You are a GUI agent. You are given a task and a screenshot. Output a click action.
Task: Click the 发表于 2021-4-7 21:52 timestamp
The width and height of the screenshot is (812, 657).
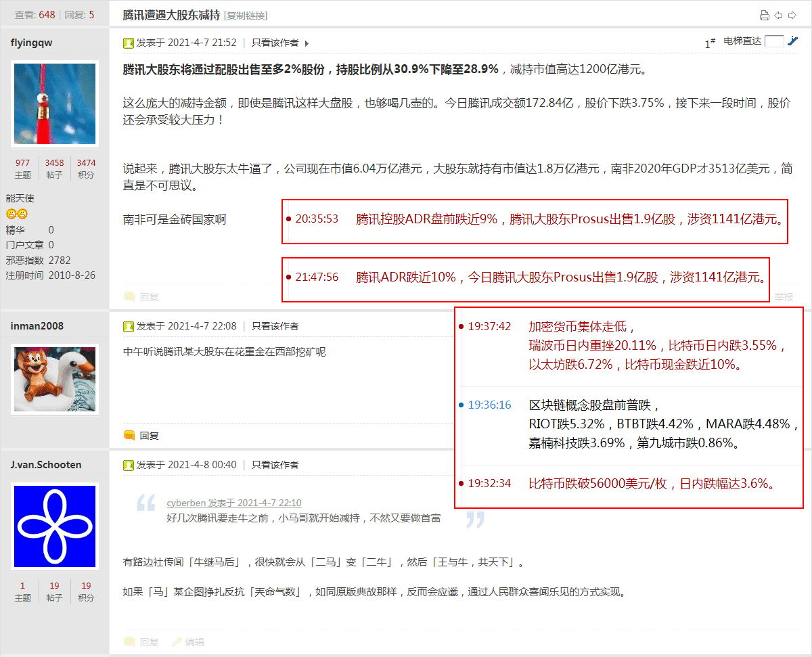[187, 43]
